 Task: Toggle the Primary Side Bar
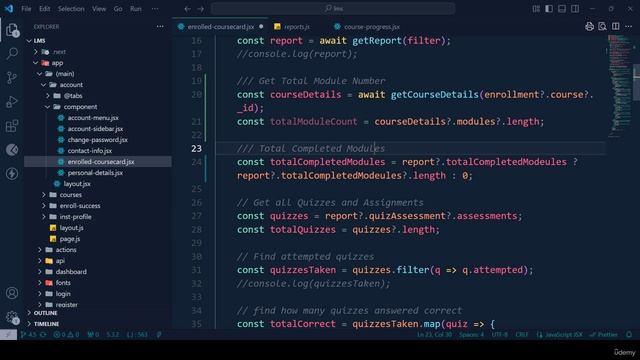[x=549, y=9]
